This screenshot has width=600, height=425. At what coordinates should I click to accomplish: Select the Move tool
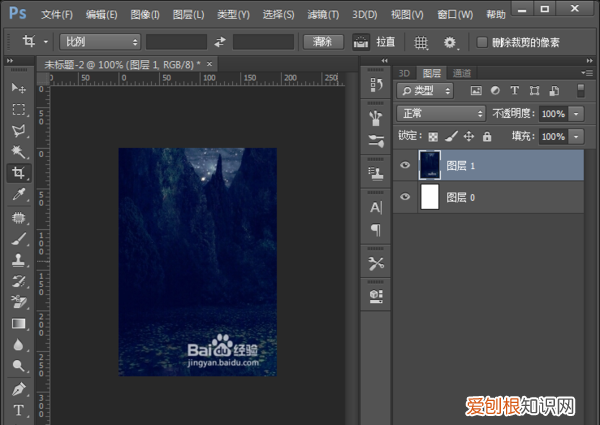coord(18,88)
